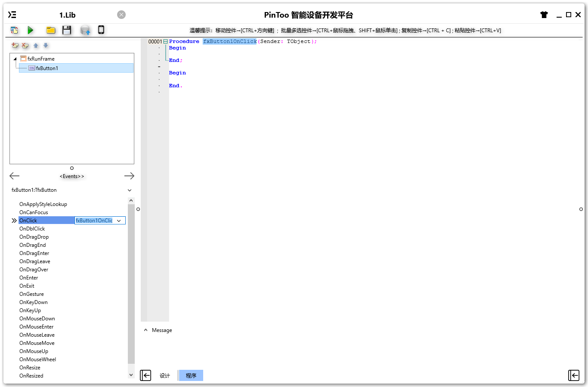The height and width of the screenshot is (387, 588).
Task: Click the add component icon with the red plus
Action: 15,45
